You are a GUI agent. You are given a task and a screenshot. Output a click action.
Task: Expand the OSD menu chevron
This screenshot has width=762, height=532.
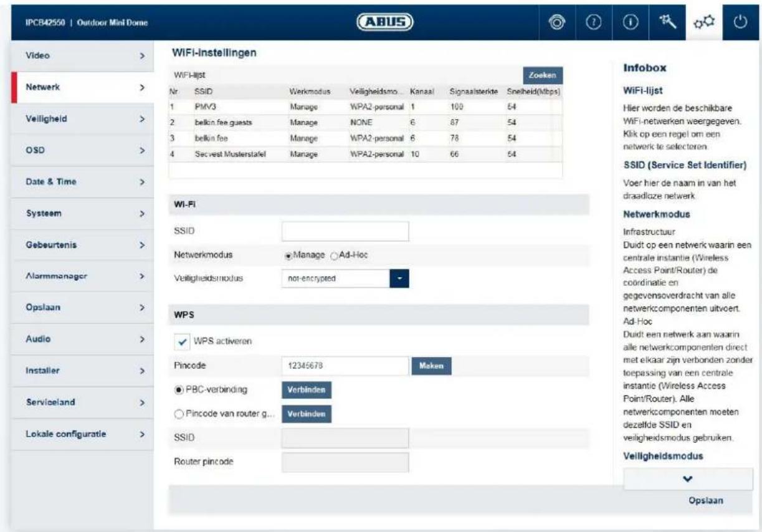pyautogui.click(x=142, y=150)
